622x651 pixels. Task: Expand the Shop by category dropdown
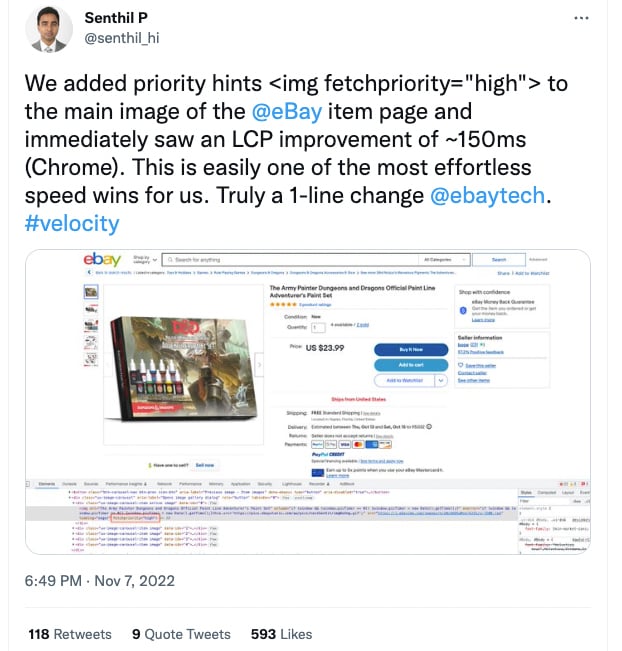click(145, 259)
